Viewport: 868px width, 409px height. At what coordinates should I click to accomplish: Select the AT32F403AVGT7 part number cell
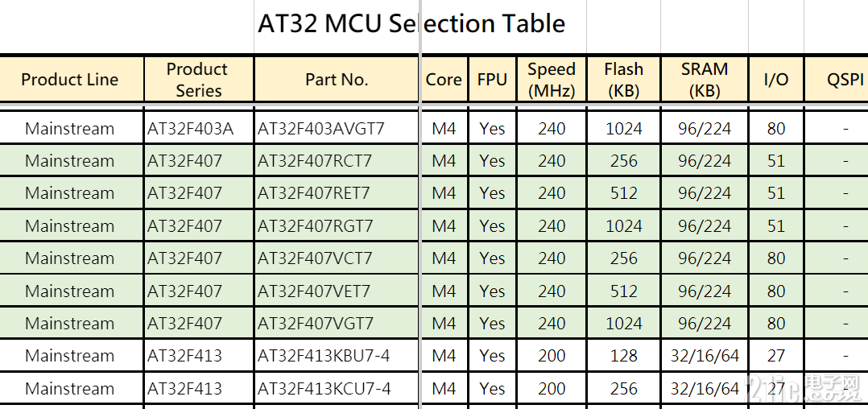click(x=336, y=128)
